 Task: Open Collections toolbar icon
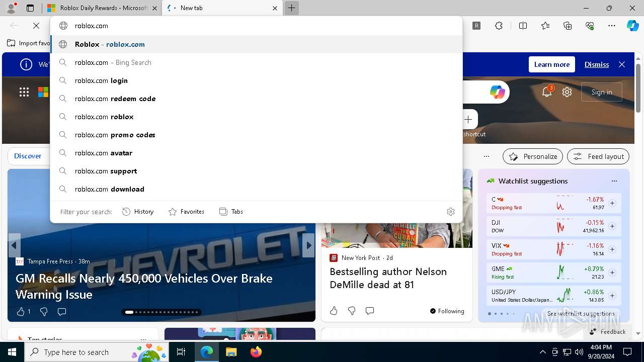click(568, 26)
